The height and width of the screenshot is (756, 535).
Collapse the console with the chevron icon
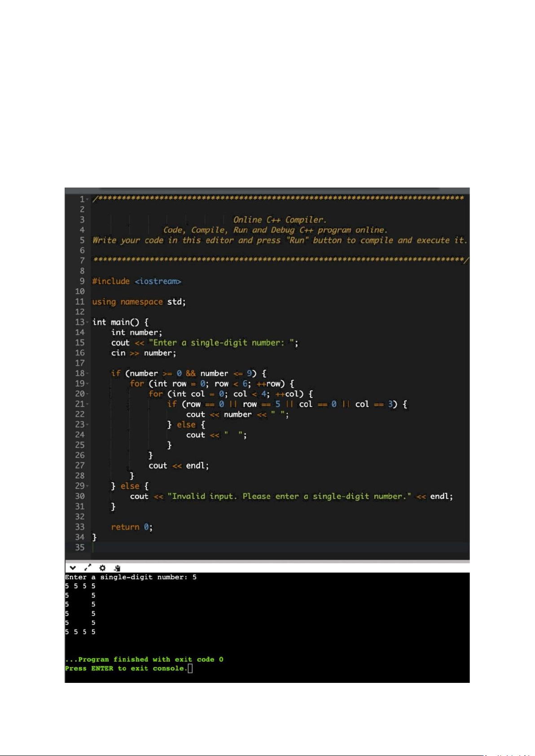coord(73,568)
